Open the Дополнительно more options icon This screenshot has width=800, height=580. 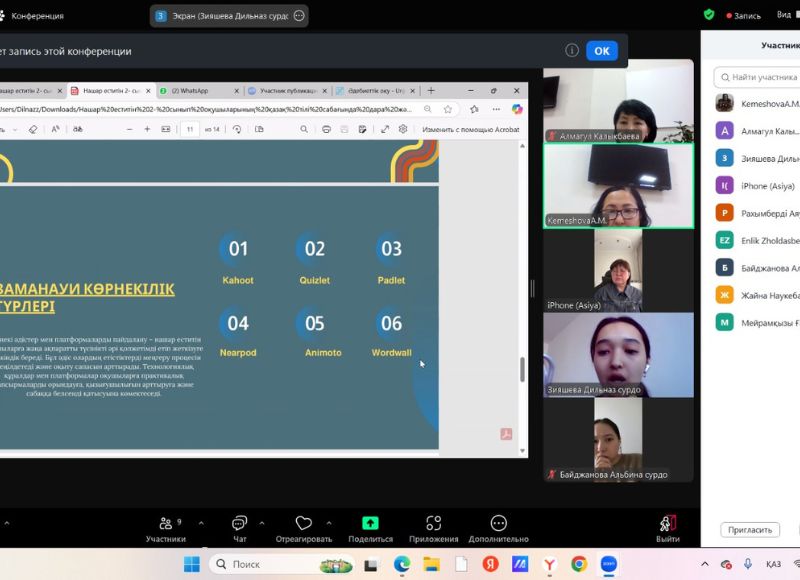coord(498,523)
